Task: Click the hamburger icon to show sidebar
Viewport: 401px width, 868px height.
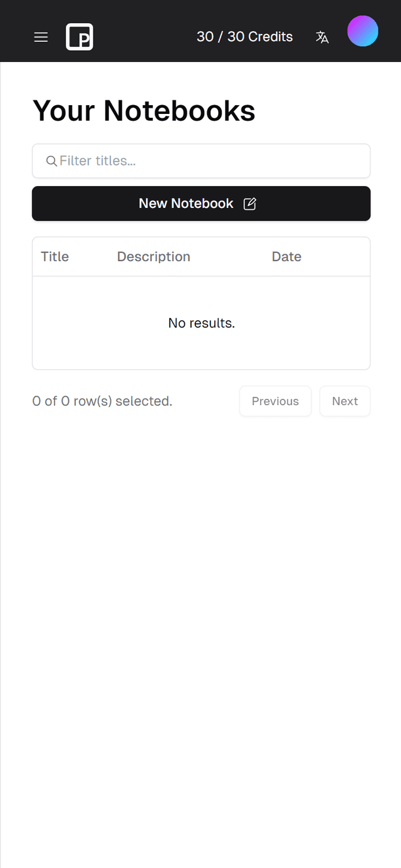Action: (x=41, y=37)
